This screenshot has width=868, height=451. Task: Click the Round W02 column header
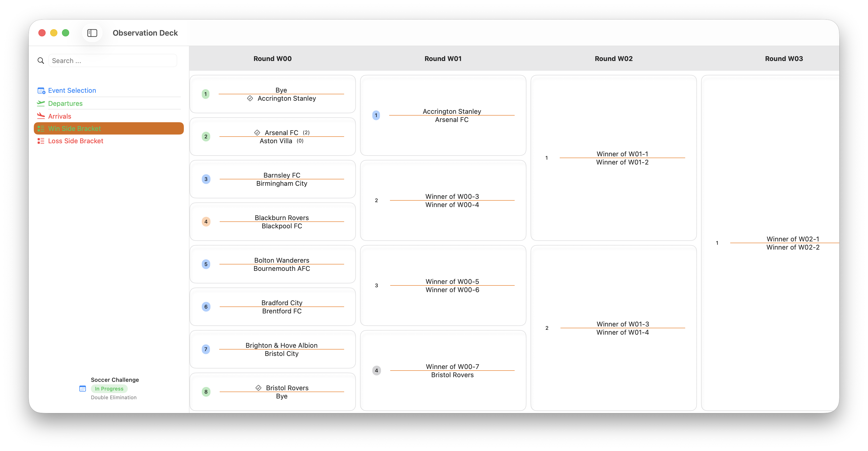click(x=613, y=59)
